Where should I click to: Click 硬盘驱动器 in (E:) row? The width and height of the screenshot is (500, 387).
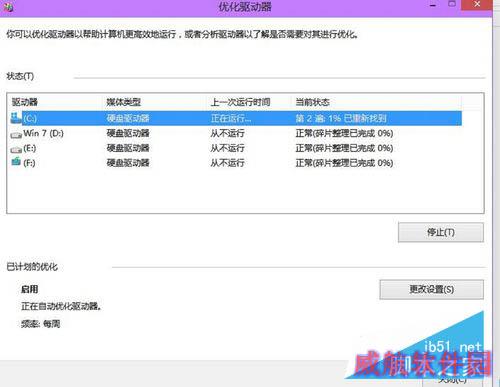[x=128, y=148]
